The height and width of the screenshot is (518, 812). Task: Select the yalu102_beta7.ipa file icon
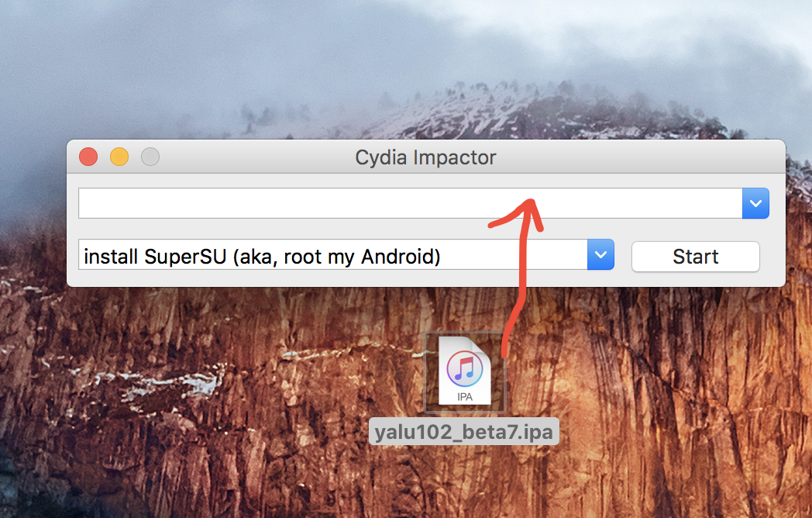(465, 371)
